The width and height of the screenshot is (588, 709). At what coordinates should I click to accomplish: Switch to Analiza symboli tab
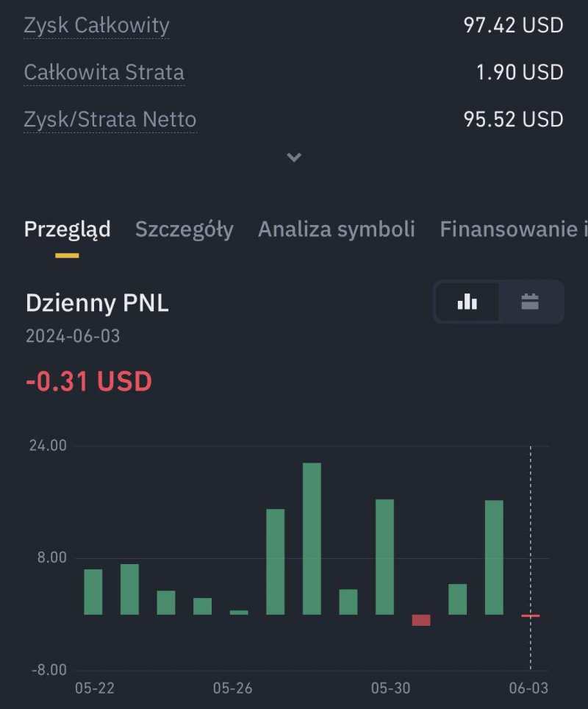click(x=336, y=229)
